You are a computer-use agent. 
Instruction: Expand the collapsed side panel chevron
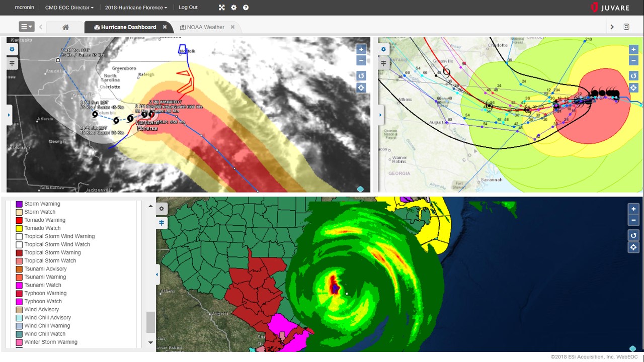pos(9,115)
